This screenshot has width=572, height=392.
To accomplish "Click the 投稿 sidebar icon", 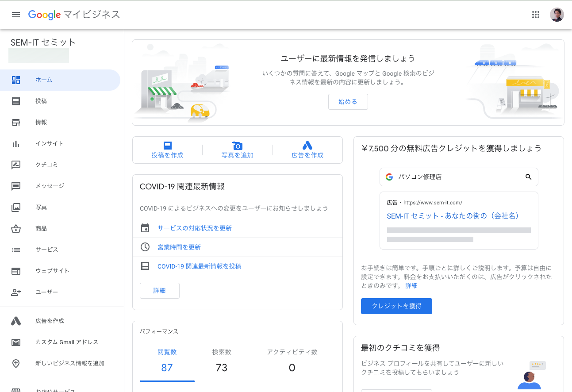I will (x=16, y=101).
